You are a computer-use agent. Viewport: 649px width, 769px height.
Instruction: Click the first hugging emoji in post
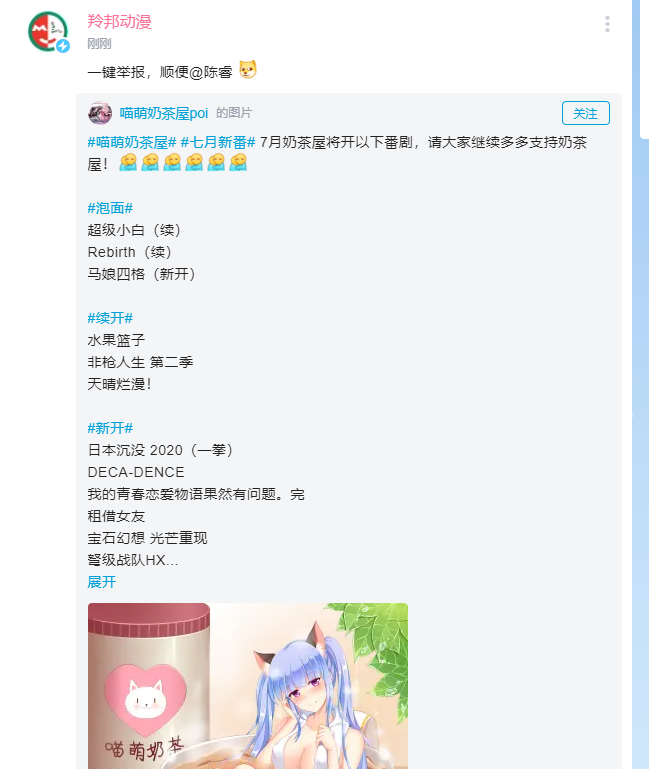(x=128, y=162)
